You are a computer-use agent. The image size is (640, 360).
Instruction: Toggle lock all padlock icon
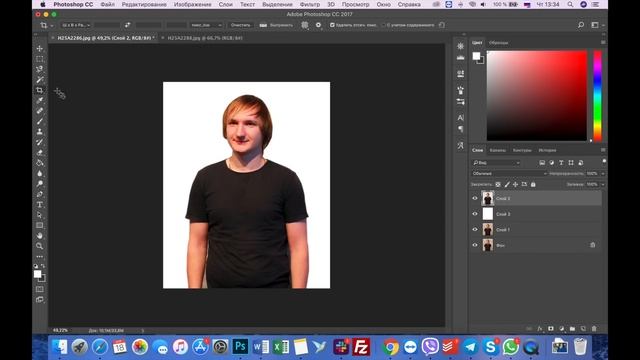[533, 184]
